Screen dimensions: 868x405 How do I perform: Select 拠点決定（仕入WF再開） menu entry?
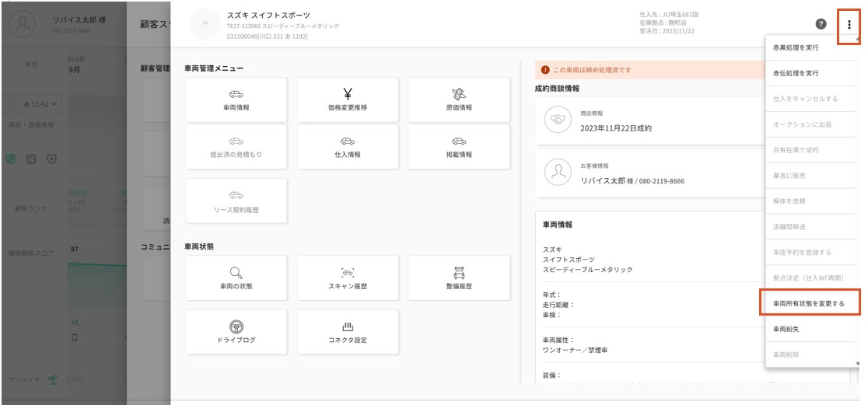click(x=812, y=278)
